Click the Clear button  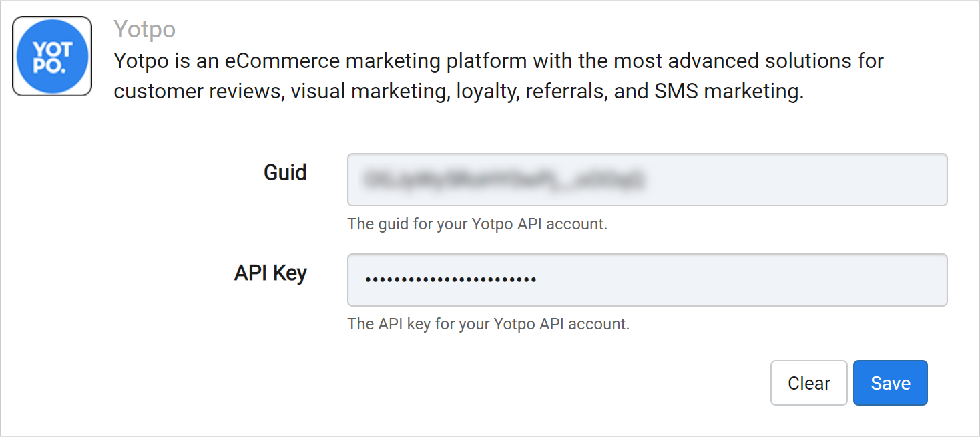809,383
